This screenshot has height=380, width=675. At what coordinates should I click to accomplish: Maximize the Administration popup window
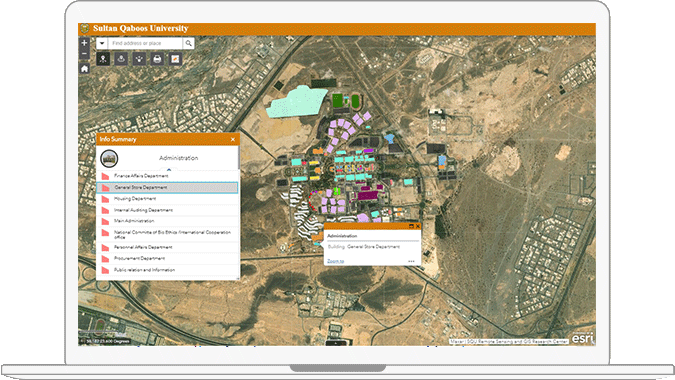411,226
